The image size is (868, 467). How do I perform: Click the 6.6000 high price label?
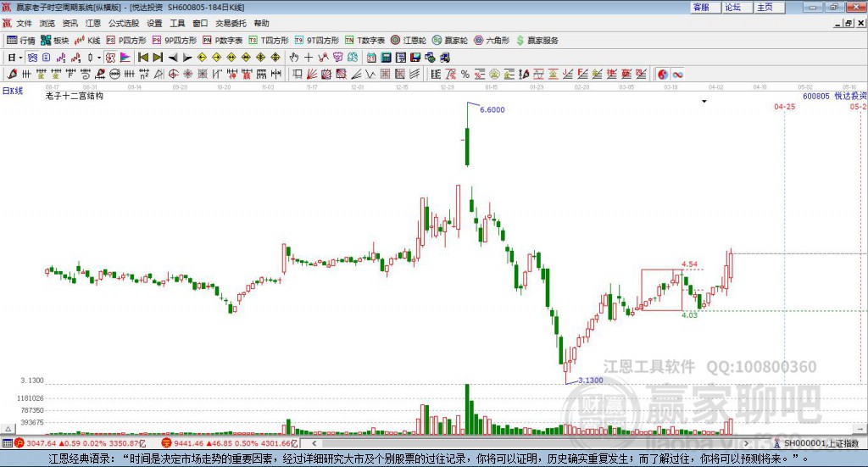[492, 109]
